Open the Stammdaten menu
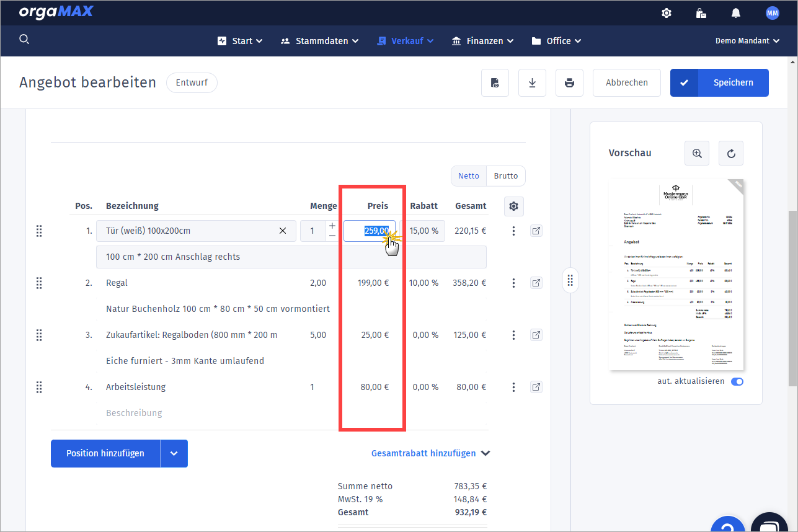The image size is (798, 532). pos(320,41)
